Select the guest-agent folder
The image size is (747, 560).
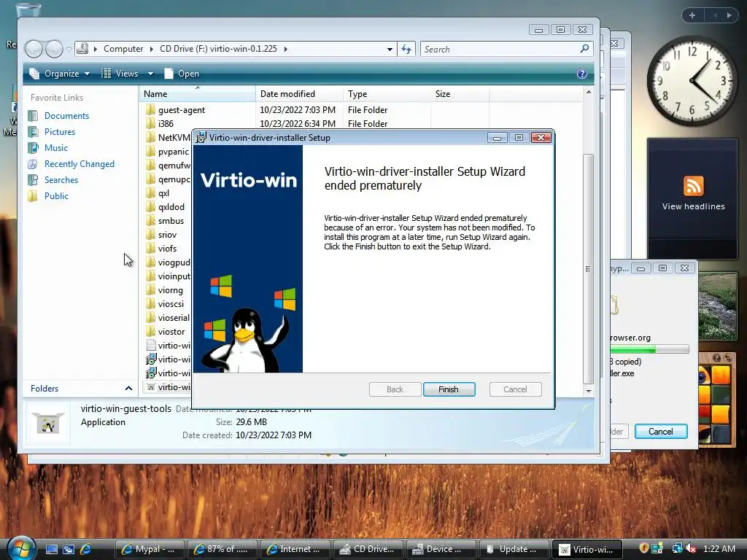click(182, 110)
